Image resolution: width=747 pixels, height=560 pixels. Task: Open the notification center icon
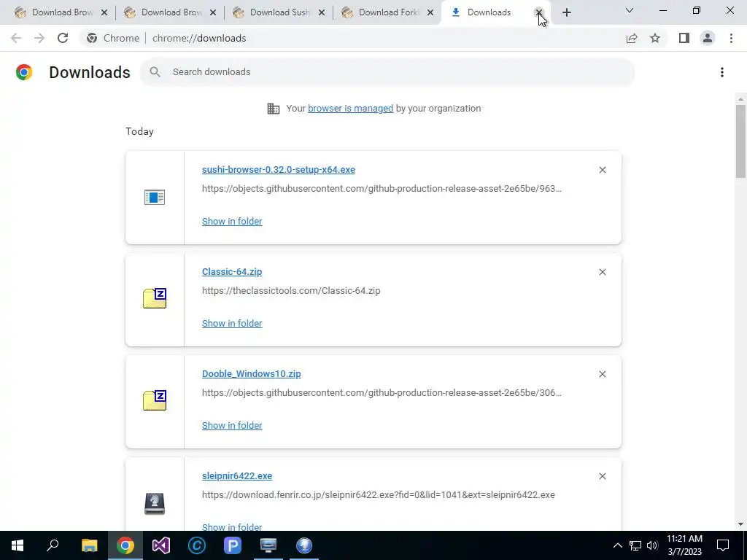(723, 545)
